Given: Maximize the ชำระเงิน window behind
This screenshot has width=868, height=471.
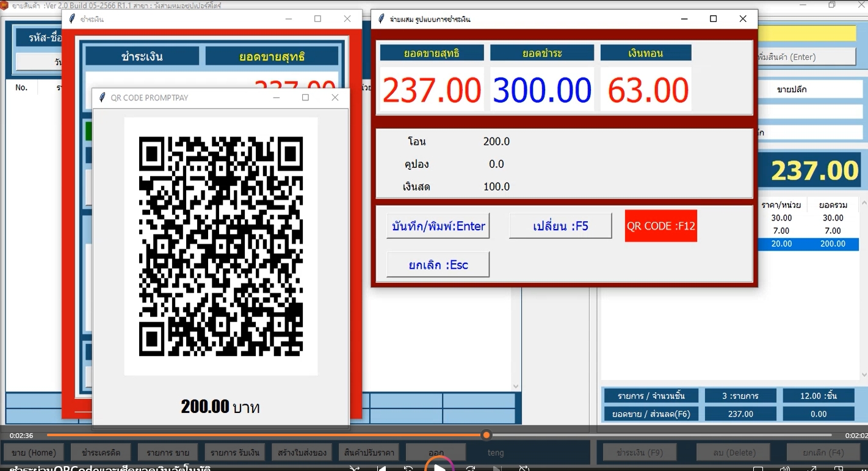Looking at the screenshot, I should pyautogui.click(x=317, y=19).
